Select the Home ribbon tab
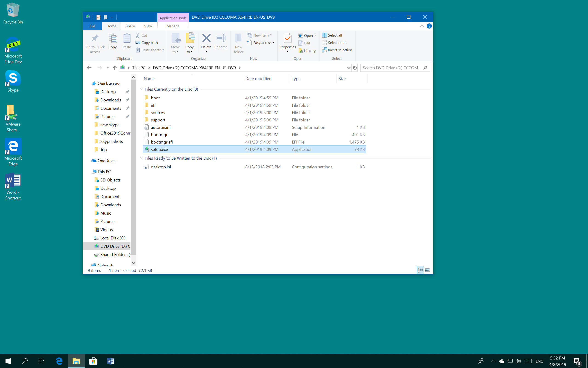 pos(111,26)
